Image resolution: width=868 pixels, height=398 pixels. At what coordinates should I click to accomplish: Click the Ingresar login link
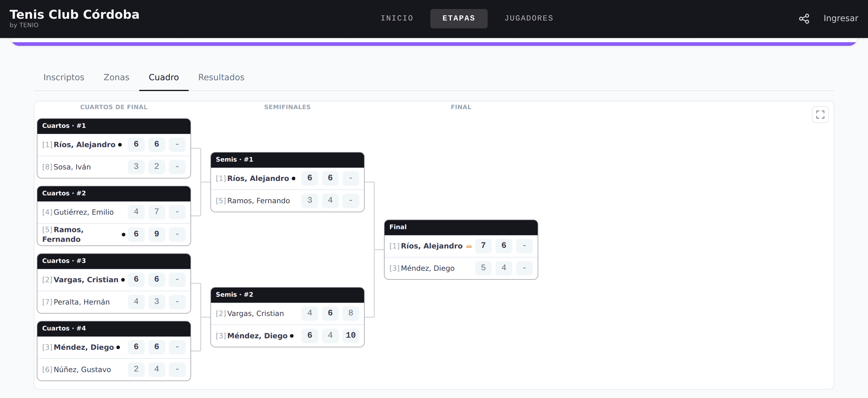[x=841, y=18]
